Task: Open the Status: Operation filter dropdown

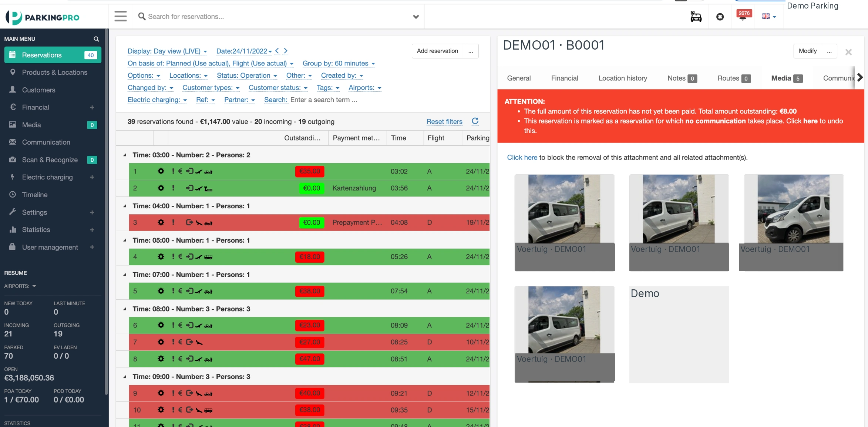Action: pos(247,75)
